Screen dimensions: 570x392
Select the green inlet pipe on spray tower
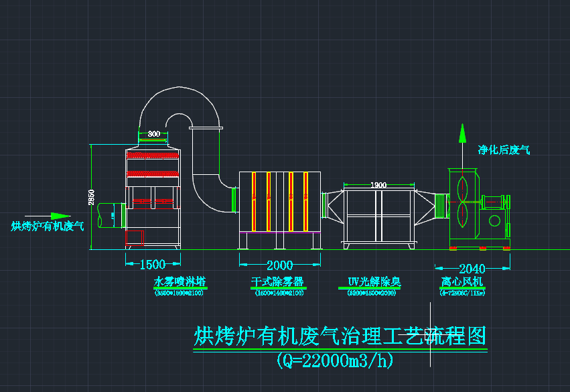pyautogui.click(x=112, y=216)
